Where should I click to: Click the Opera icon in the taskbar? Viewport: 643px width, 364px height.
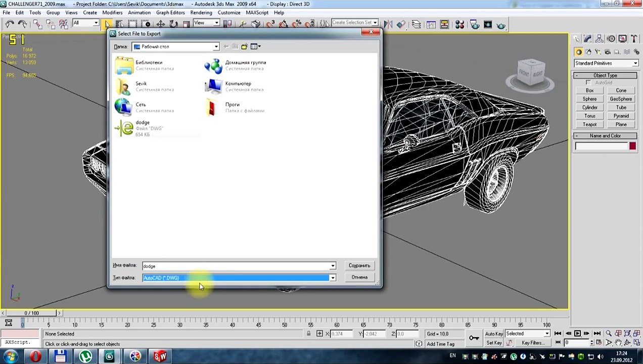coord(35,356)
